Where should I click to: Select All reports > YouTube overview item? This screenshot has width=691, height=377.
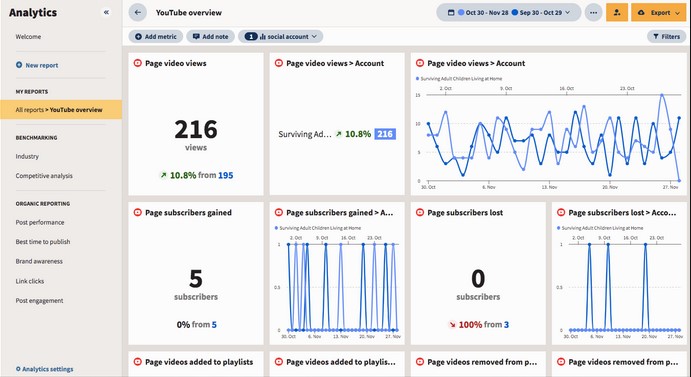click(61, 110)
